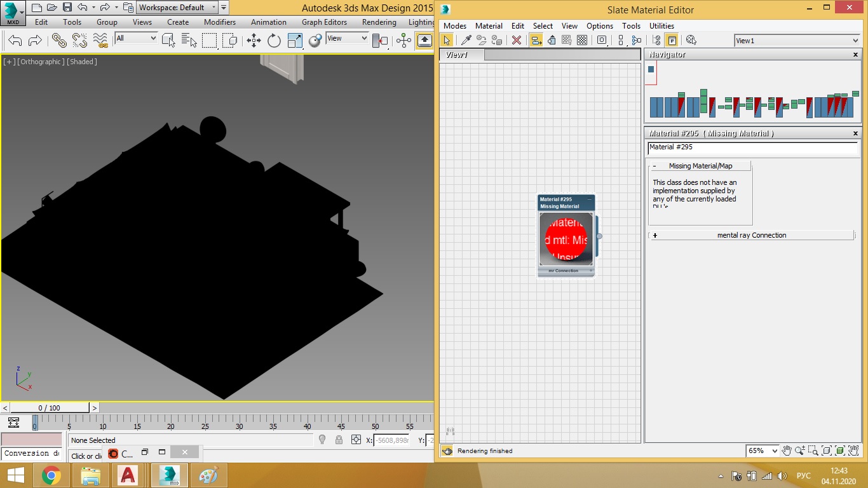Toggle Show Background in Preview checker icon
The width and height of the screenshot is (868, 488).
point(582,40)
